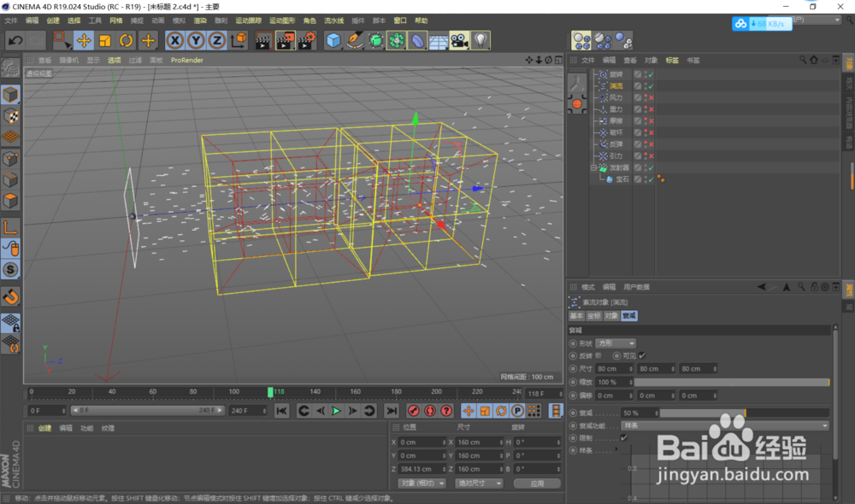Open the 形状 dropdown showing 方形
This screenshot has height=504, width=855.
tap(616, 343)
